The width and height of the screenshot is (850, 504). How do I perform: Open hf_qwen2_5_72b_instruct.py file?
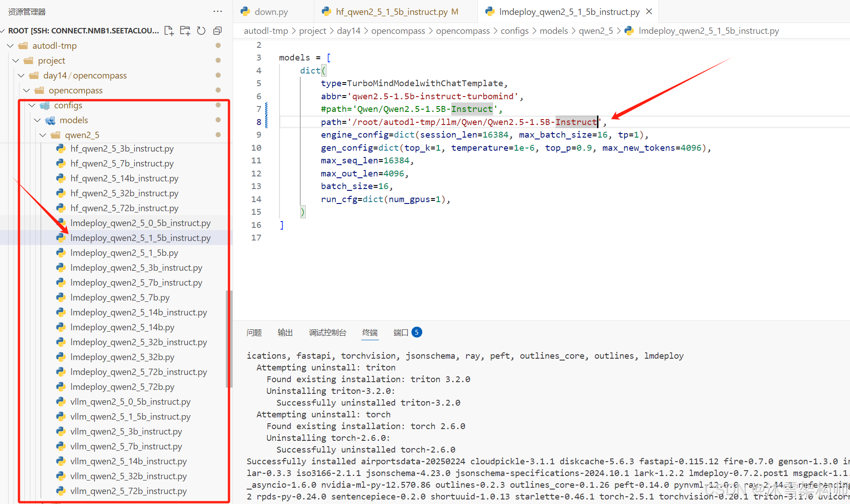pos(124,208)
